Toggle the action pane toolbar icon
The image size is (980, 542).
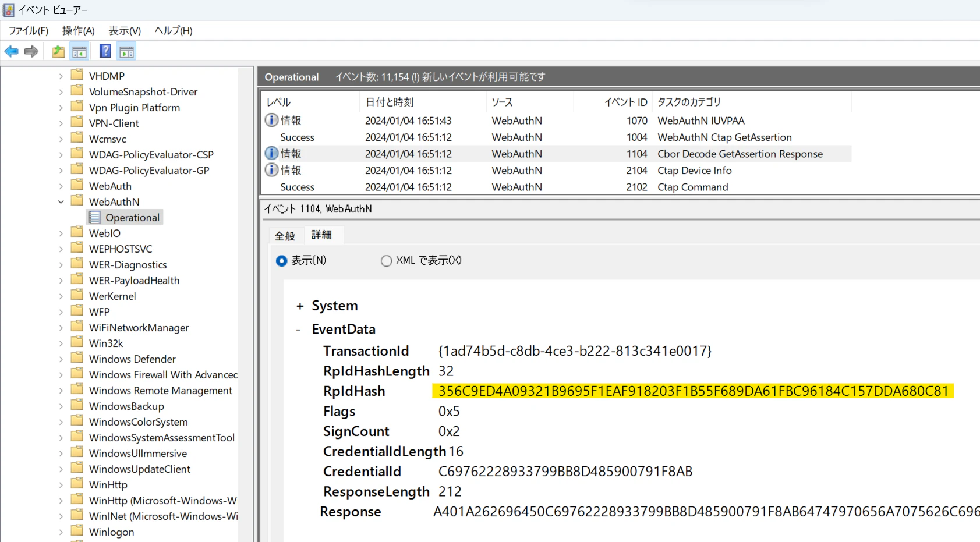point(126,52)
